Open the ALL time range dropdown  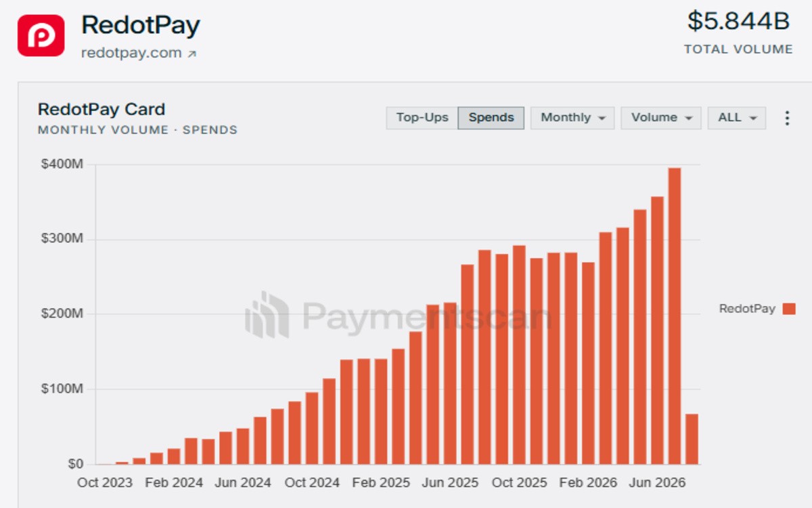[737, 118]
